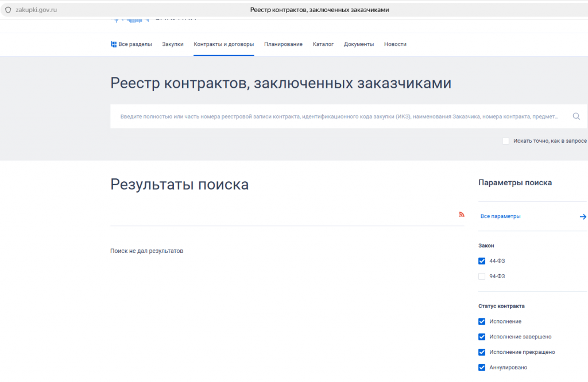The image size is (588, 382).
Task: Open the 'Каталог' section
Action: pyautogui.click(x=323, y=44)
